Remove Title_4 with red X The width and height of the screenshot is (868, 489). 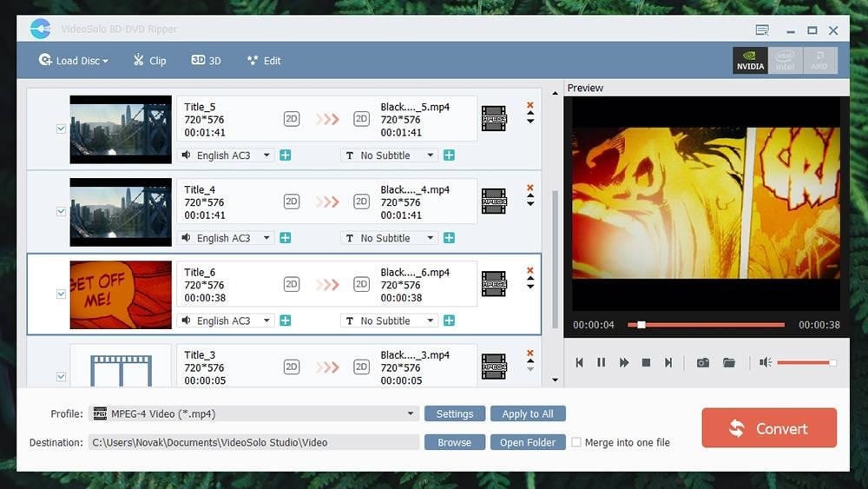click(529, 188)
